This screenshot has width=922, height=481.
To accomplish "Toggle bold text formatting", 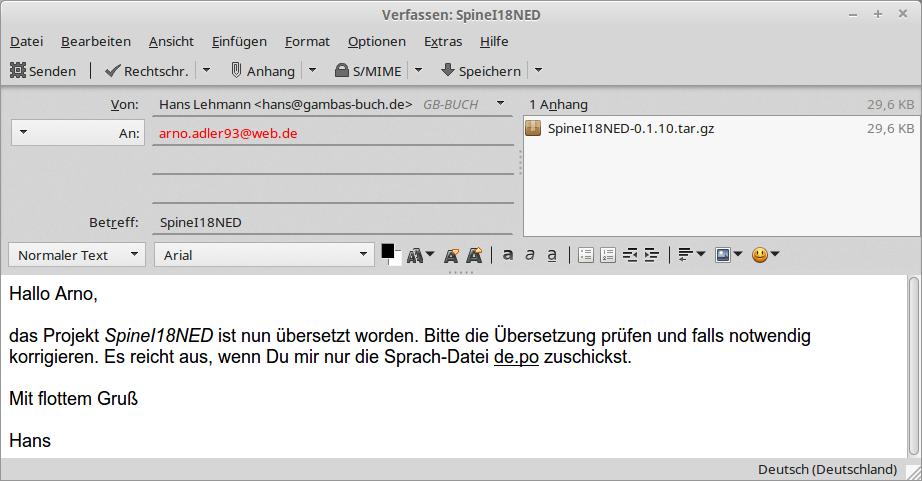I will coord(508,255).
